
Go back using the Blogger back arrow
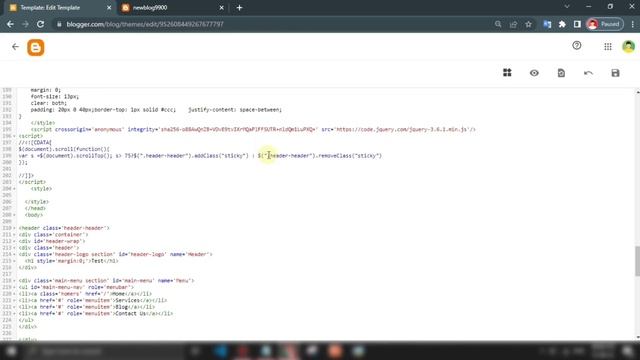point(15,47)
